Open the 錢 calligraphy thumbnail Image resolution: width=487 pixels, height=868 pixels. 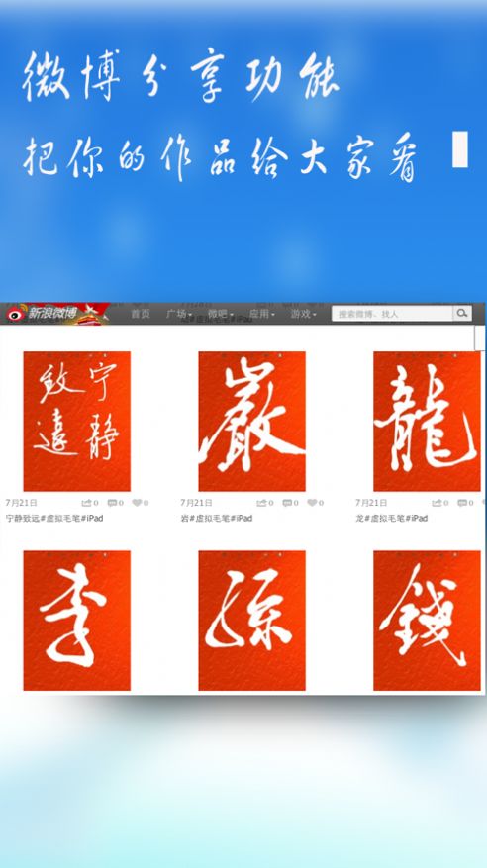[x=427, y=621]
